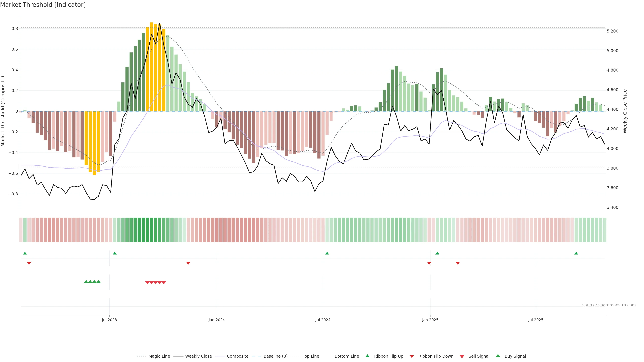Click the Jan 2024 x-axis label
Screen dimensions: 644x362
click(x=217, y=320)
